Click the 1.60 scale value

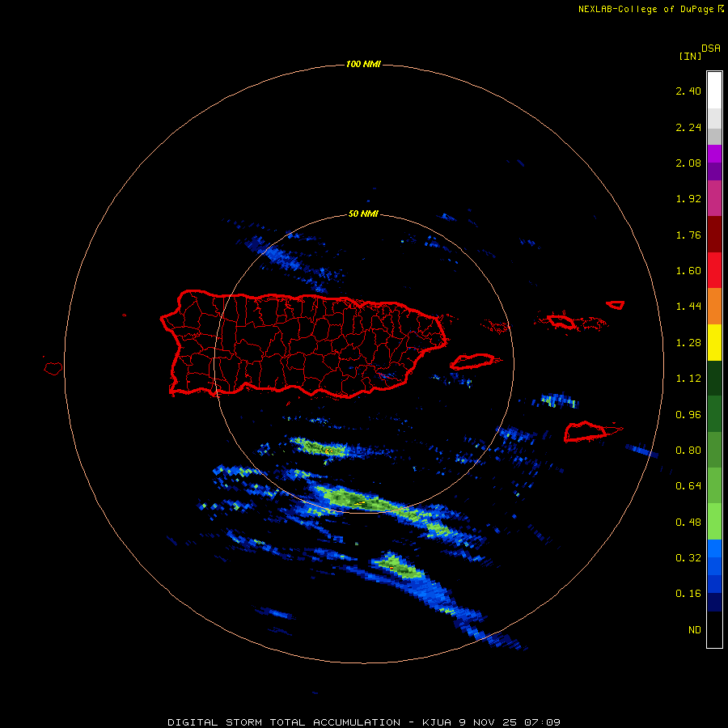pyautogui.click(x=688, y=271)
